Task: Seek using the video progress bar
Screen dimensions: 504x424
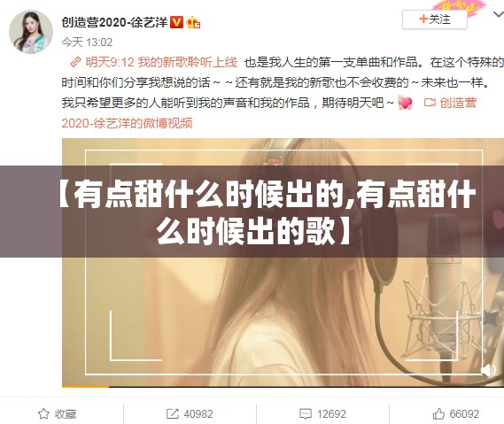Action: [283, 387]
